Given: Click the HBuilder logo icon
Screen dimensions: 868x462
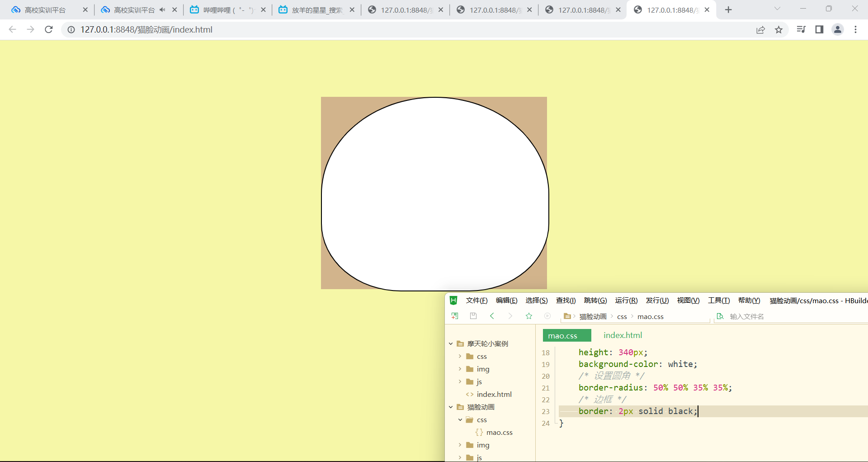Looking at the screenshot, I should 453,300.
